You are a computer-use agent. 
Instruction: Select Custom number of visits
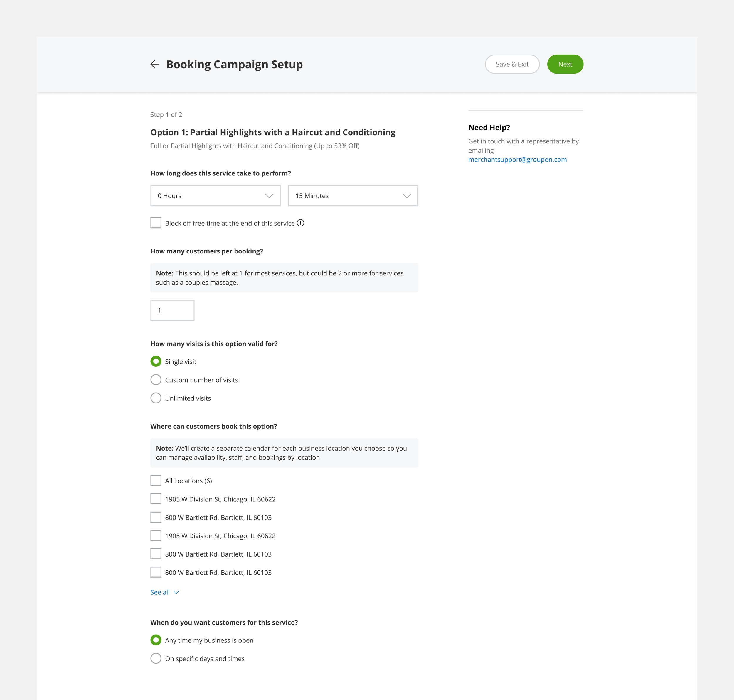point(156,379)
